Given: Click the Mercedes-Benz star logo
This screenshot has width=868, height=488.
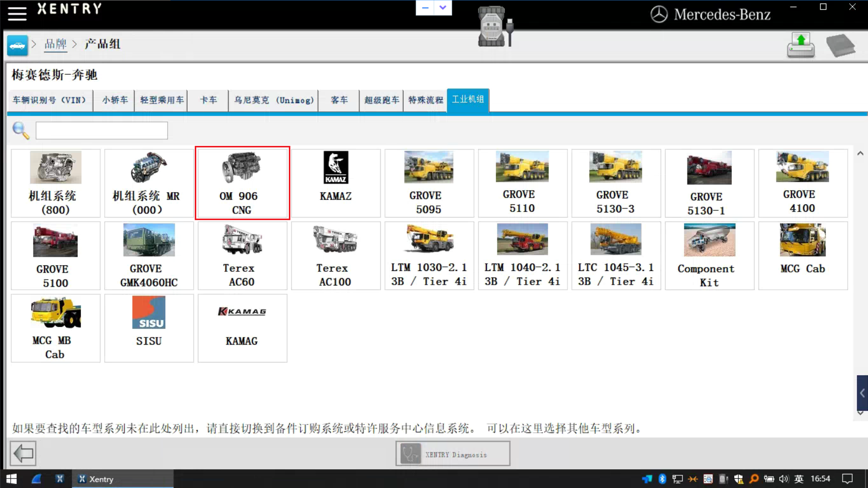Looking at the screenshot, I should pos(659,14).
